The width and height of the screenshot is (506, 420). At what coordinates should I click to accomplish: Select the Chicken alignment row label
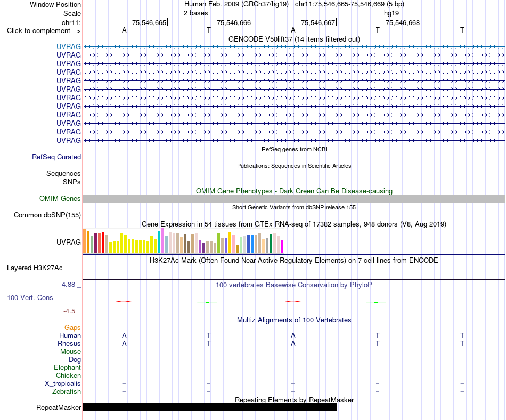click(x=68, y=375)
